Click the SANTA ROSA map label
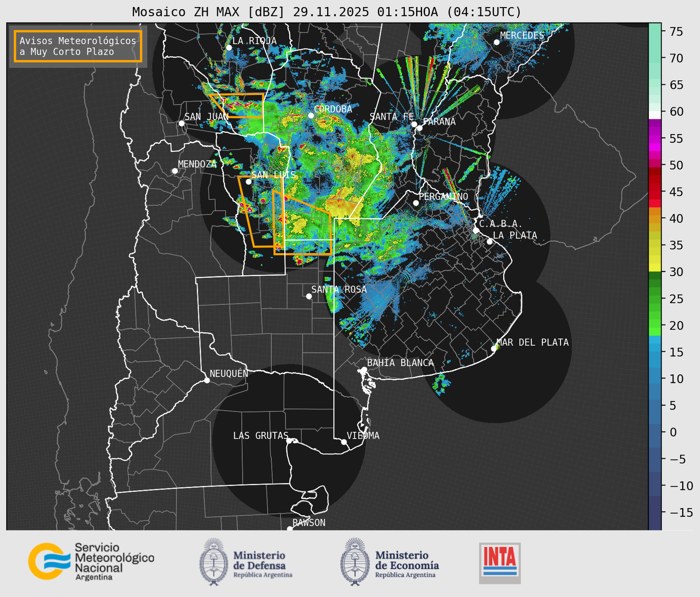 pyautogui.click(x=339, y=290)
